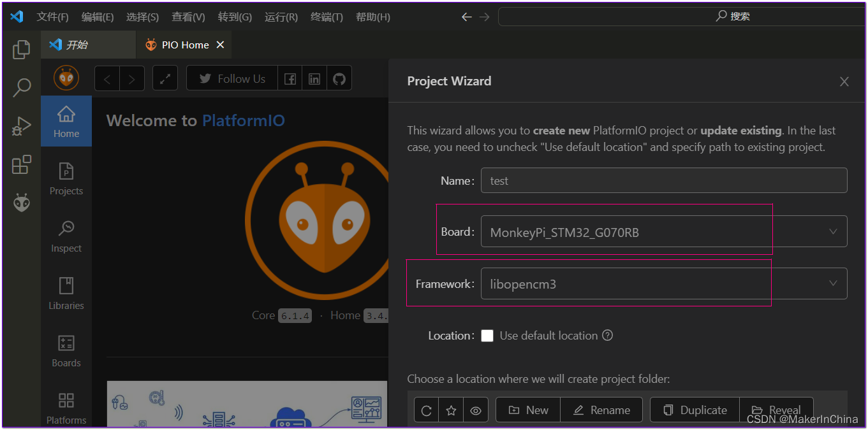Switch to the 开始 tab
Image resolution: width=868 pixels, height=430 pixels.
tap(89, 45)
